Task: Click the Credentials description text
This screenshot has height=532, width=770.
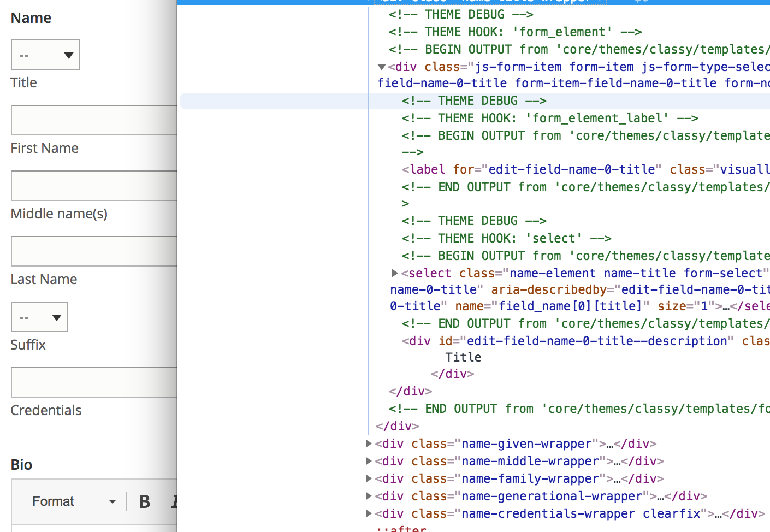Action: [46, 410]
